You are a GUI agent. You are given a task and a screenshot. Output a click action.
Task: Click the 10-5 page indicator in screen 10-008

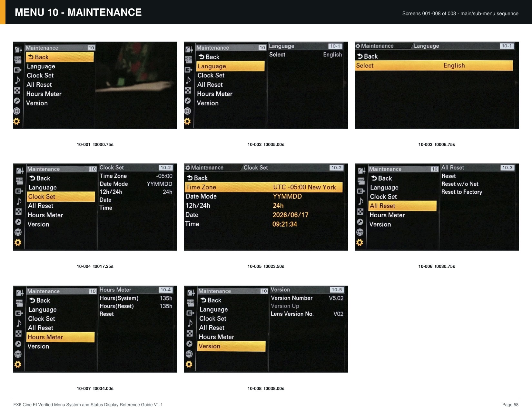[x=337, y=290]
